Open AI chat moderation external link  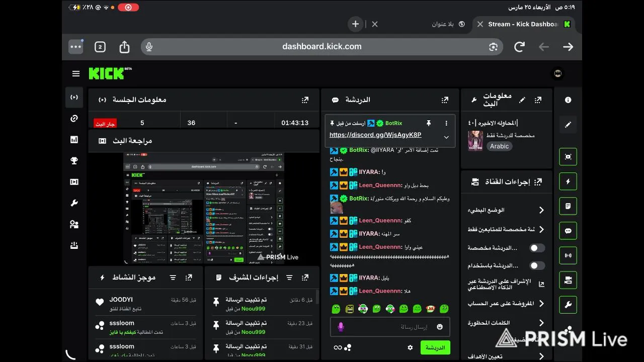(541, 284)
